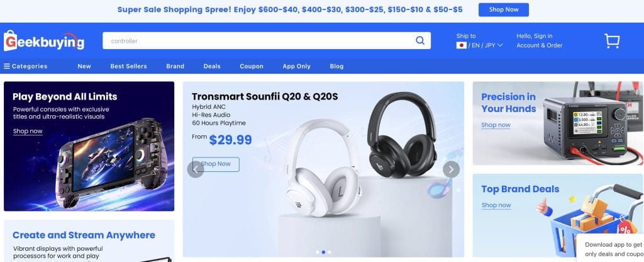Click Shop Now on Tronsmart headphones banner
The image size is (644, 262).
(x=216, y=164)
